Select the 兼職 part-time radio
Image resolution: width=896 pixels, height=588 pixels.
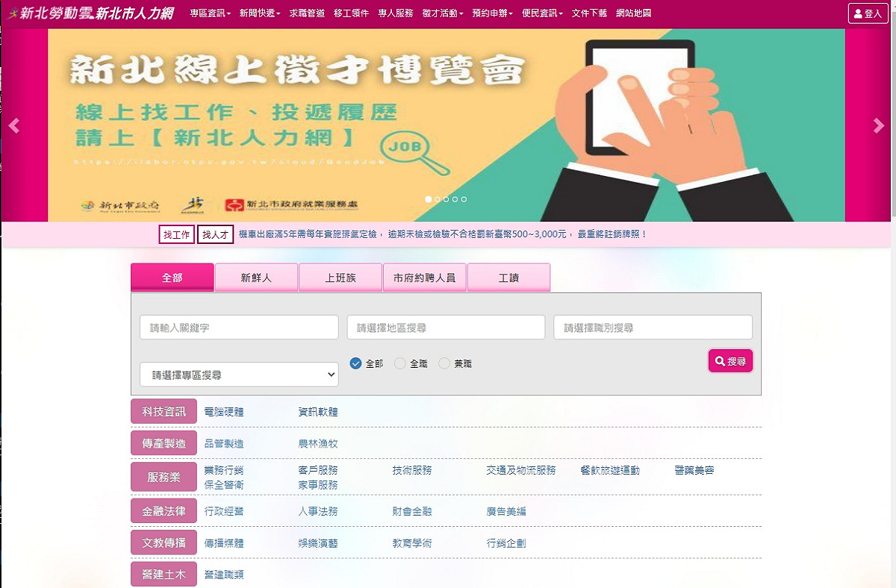444,363
